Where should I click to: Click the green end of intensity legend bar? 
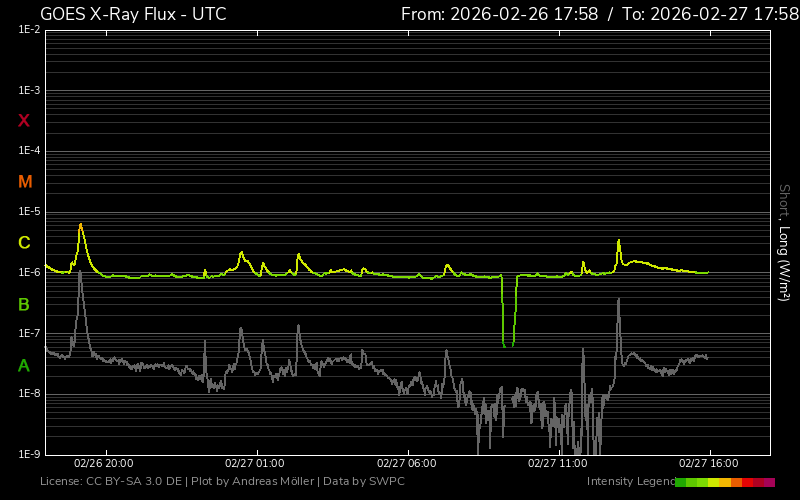click(x=681, y=482)
